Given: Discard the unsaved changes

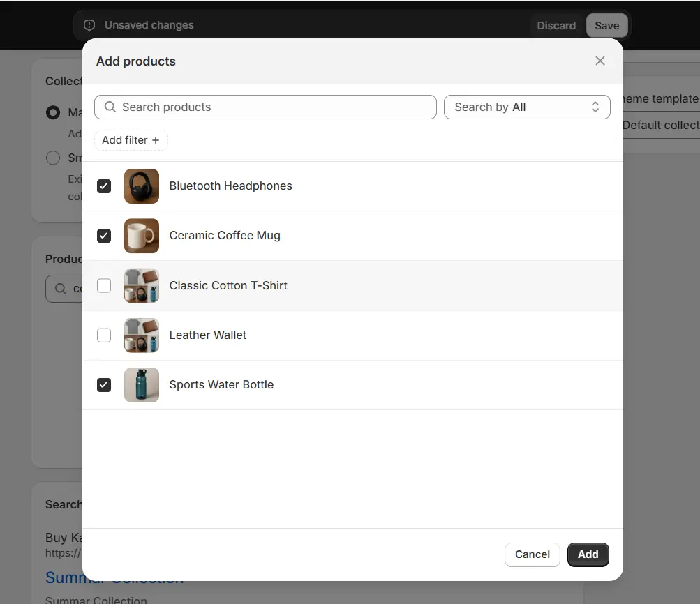Looking at the screenshot, I should coord(556,26).
